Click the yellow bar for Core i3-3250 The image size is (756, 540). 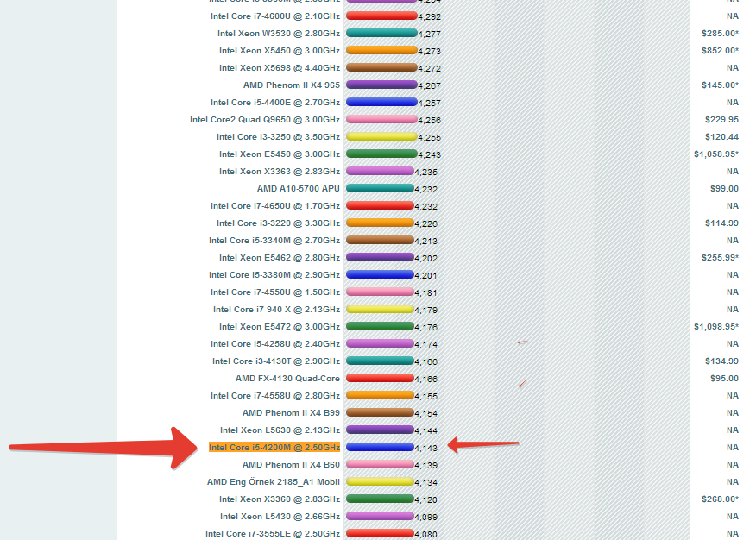(x=381, y=136)
